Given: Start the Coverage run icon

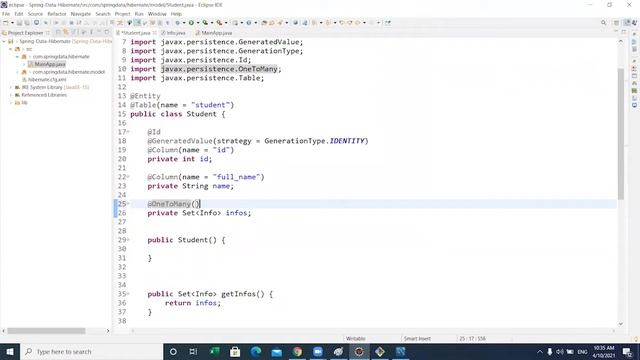Looking at the screenshot, I should pyautogui.click(x=205, y=23).
